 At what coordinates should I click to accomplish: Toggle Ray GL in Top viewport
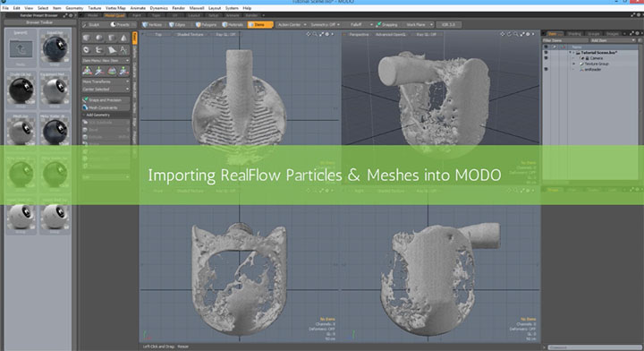[x=225, y=35]
